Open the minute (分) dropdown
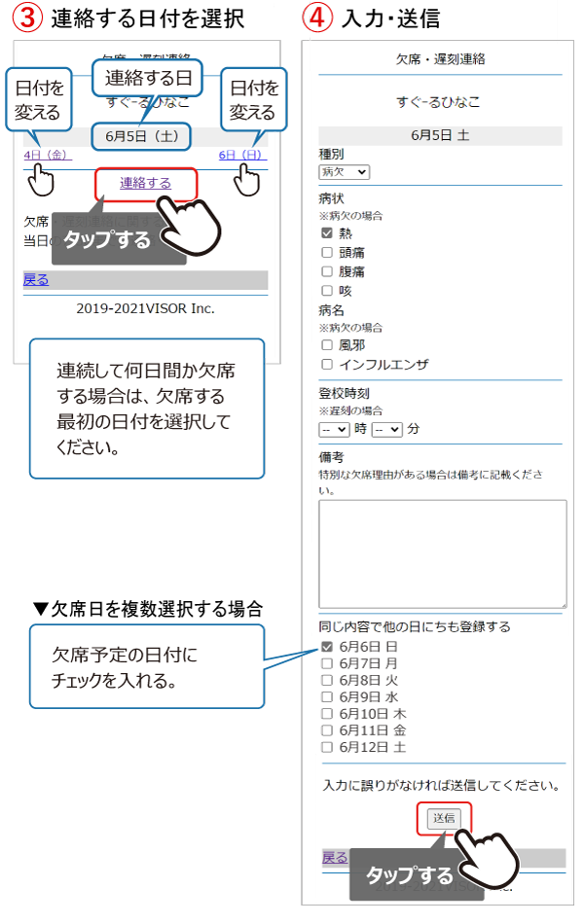 tap(387, 430)
